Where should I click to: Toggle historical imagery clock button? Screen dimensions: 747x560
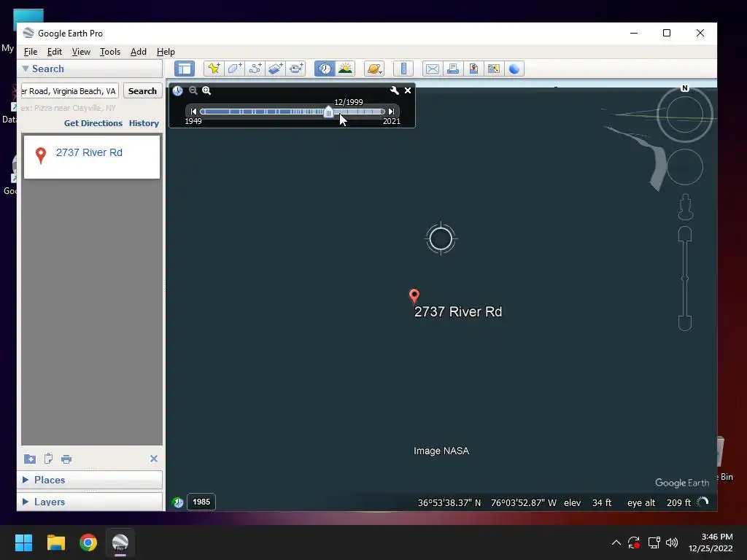tap(325, 69)
